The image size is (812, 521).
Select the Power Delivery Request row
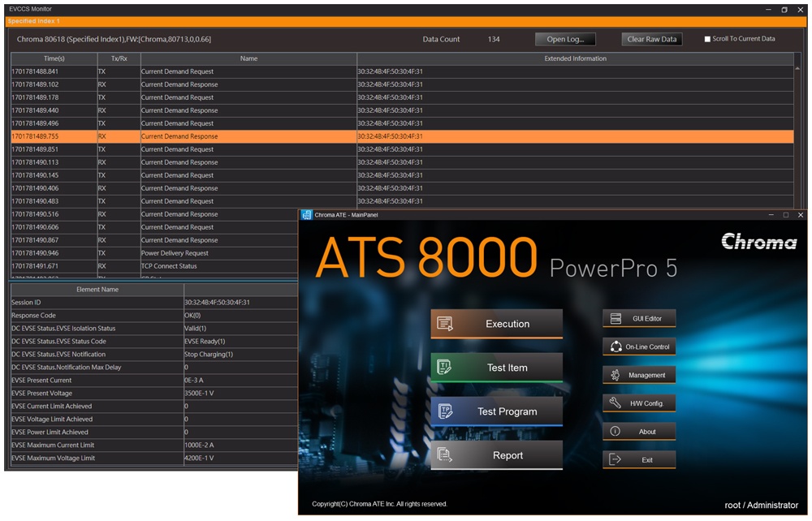[175, 253]
